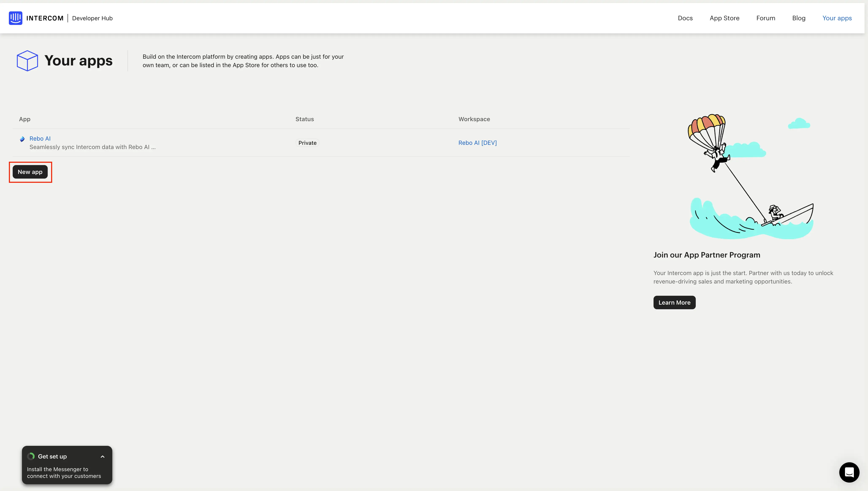The image size is (868, 491).
Task: Collapse the Get set up panel chevron
Action: pyautogui.click(x=103, y=457)
